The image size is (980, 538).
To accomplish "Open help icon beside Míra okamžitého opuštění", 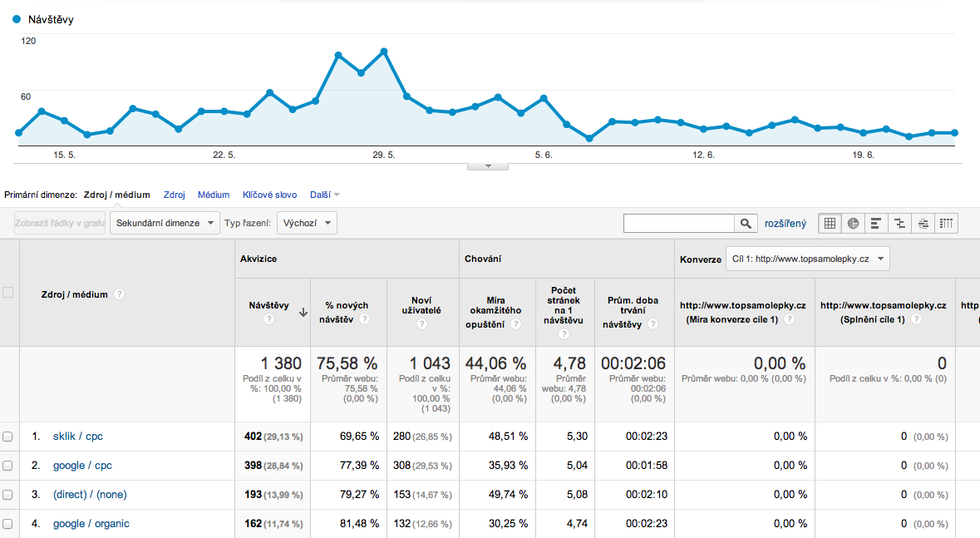I will (x=515, y=324).
